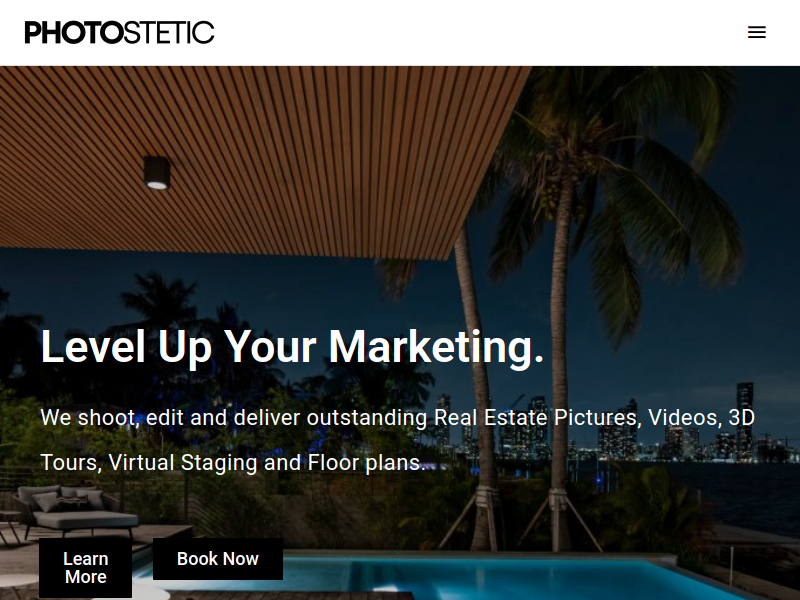The height and width of the screenshot is (600, 800).
Task: Click the PHOTOSTETIC logo
Action: tap(119, 33)
